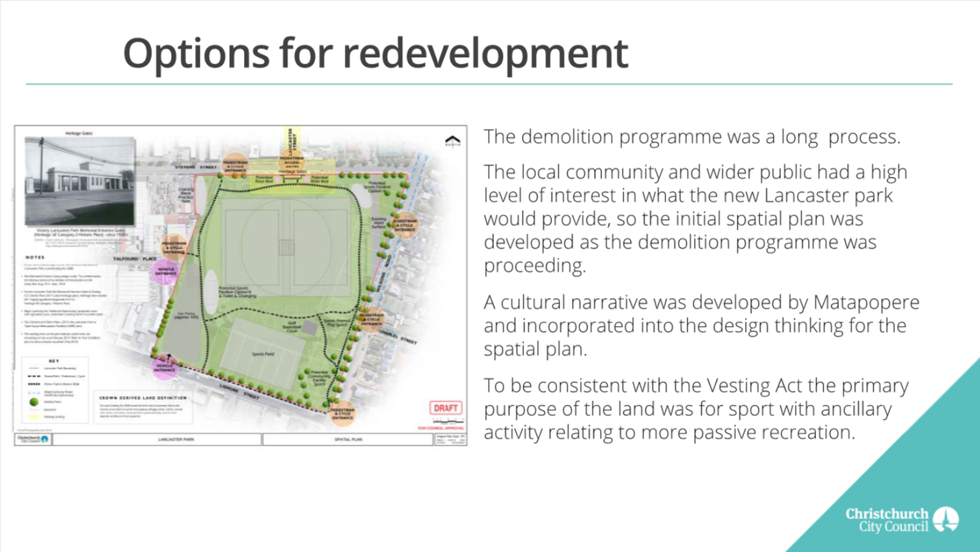Click the 'LANCASTER PARK' title block label
980x552 pixels.
[x=176, y=439]
